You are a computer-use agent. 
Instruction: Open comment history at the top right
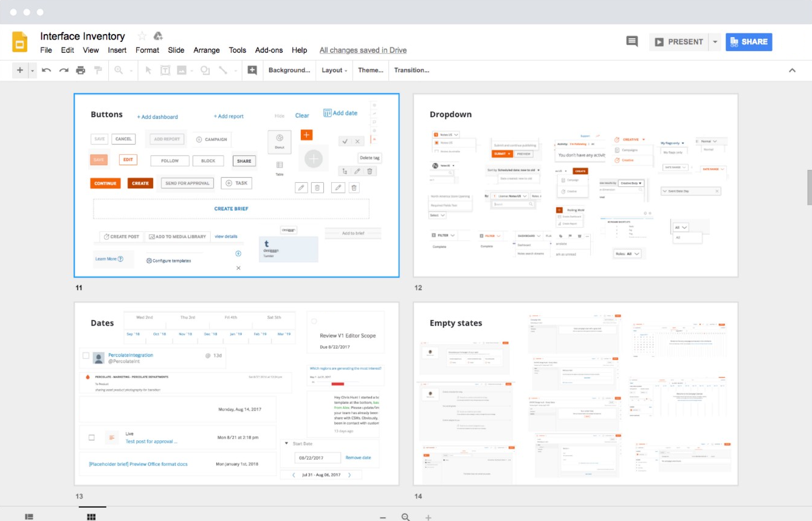click(631, 41)
